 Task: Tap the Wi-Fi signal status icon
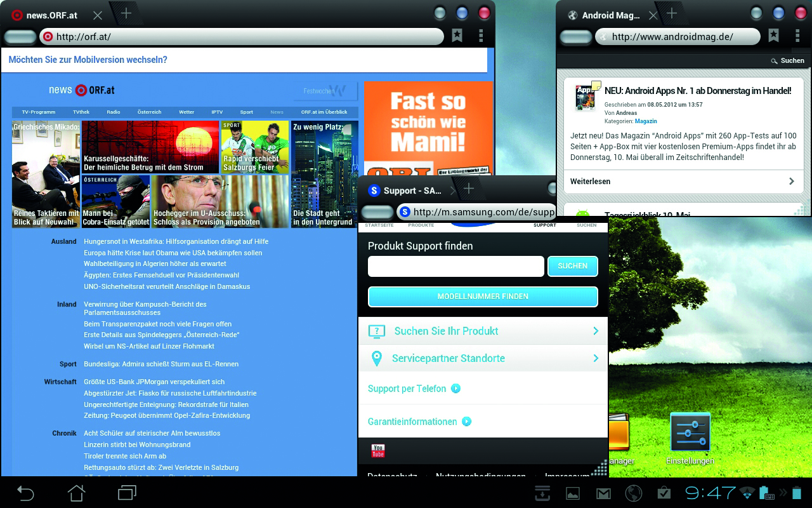click(x=748, y=493)
